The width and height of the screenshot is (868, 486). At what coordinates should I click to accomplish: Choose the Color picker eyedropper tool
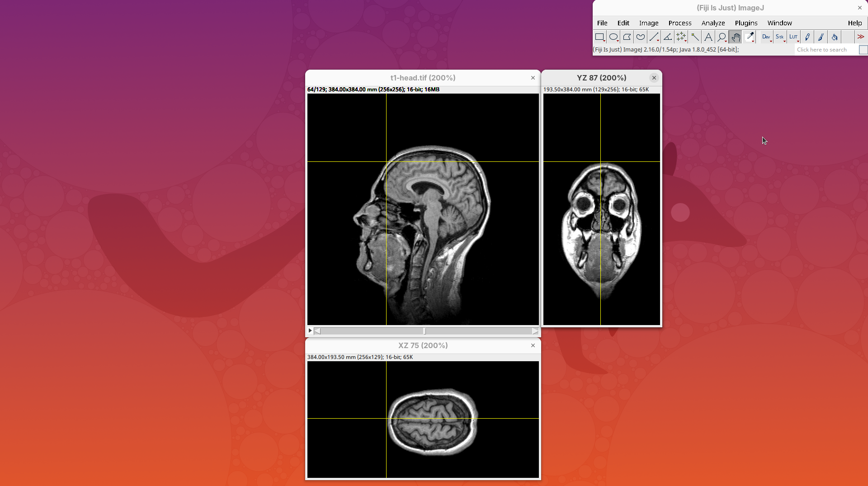pyautogui.click(x=750, y=37)
